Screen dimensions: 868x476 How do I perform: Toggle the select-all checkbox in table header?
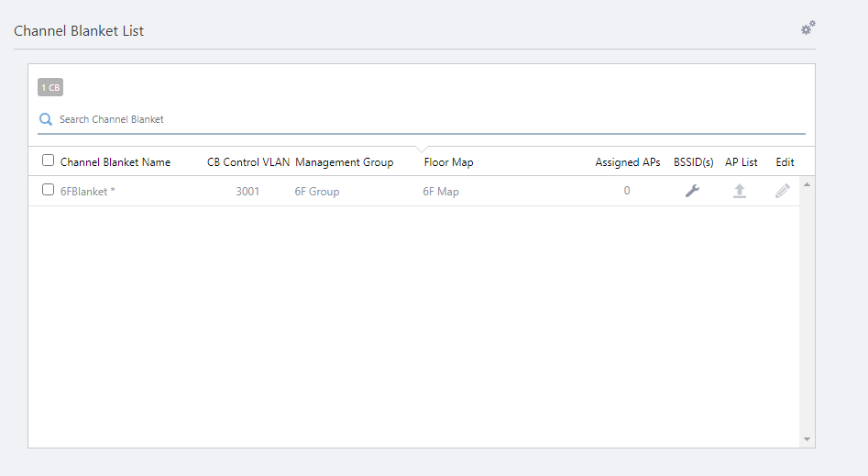pos(49,161)
